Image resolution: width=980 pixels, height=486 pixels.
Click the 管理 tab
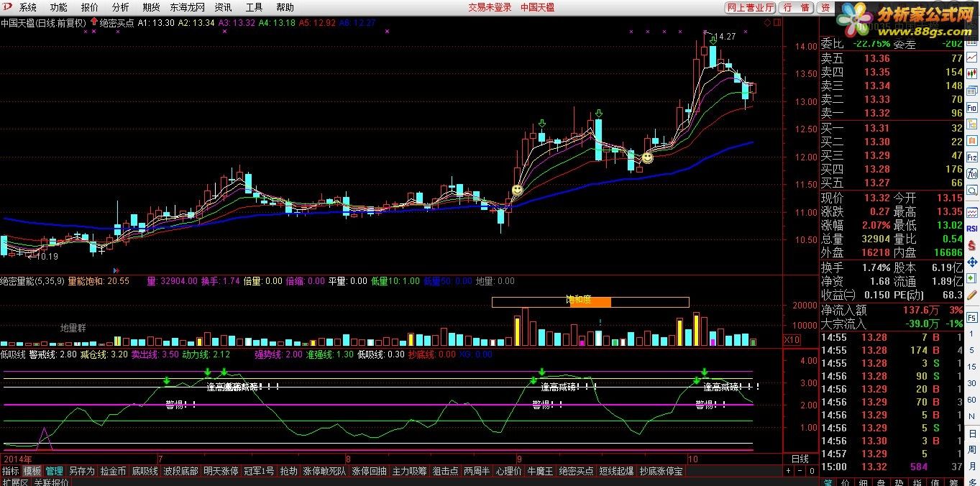(55, 471)
